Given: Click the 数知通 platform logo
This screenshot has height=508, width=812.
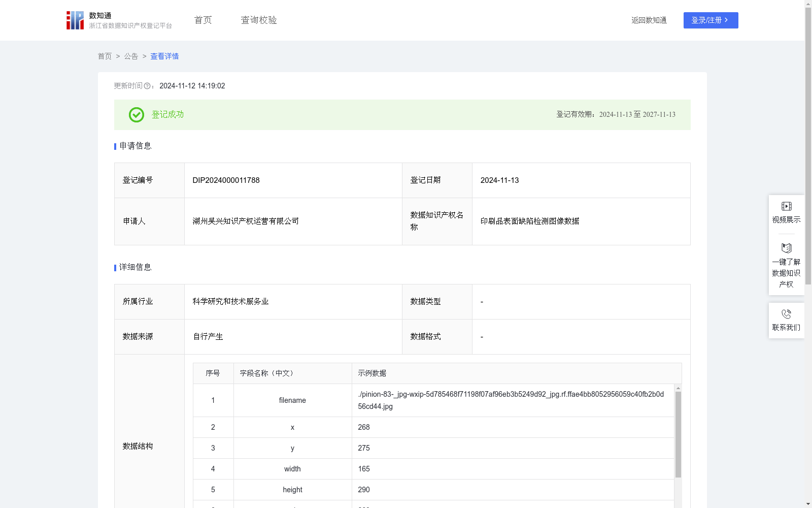Looking at the screenshot, I should (x=119, y=20).
